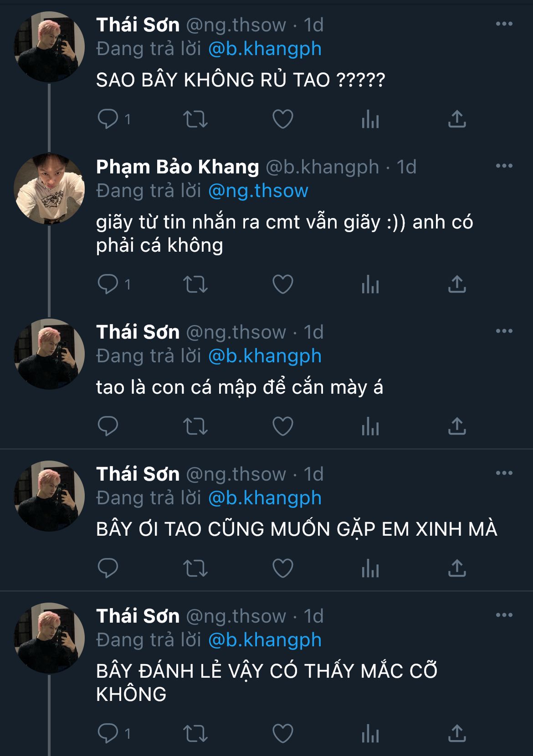Reply to the "BÂY ĐÁNH LẺ VẬY" tweet
Screen dimensions: 533x756
(108, 734)
